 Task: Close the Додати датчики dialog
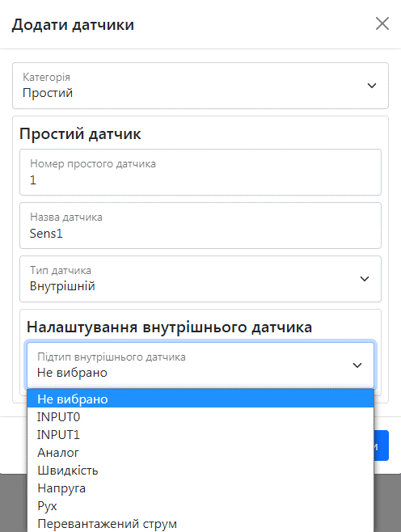pos(382,23)
